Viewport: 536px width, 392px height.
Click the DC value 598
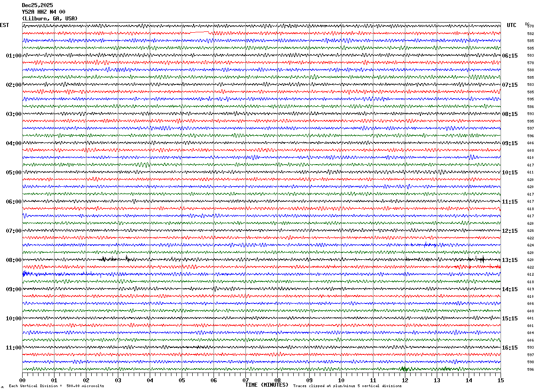(x=530, y=362)
